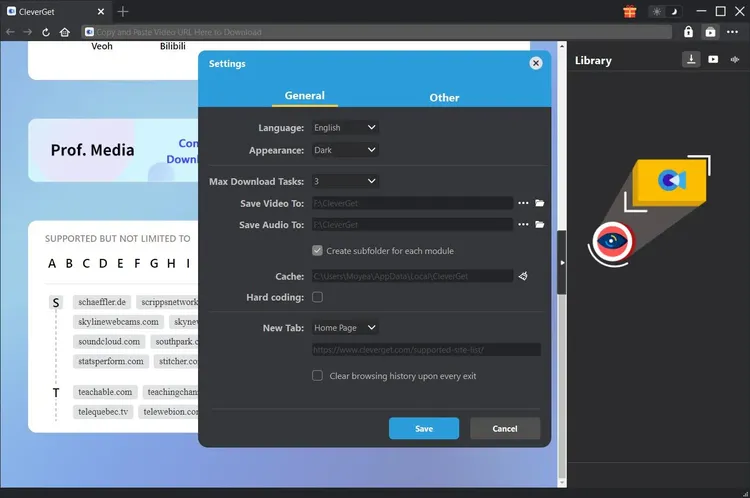
Task: Toggle Create subfolder for each module
Action: [x=317, y=251]
